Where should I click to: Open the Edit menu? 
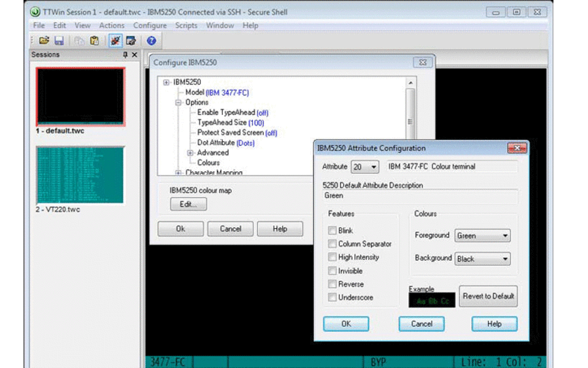pyautogui.click(x=59, y=25)
